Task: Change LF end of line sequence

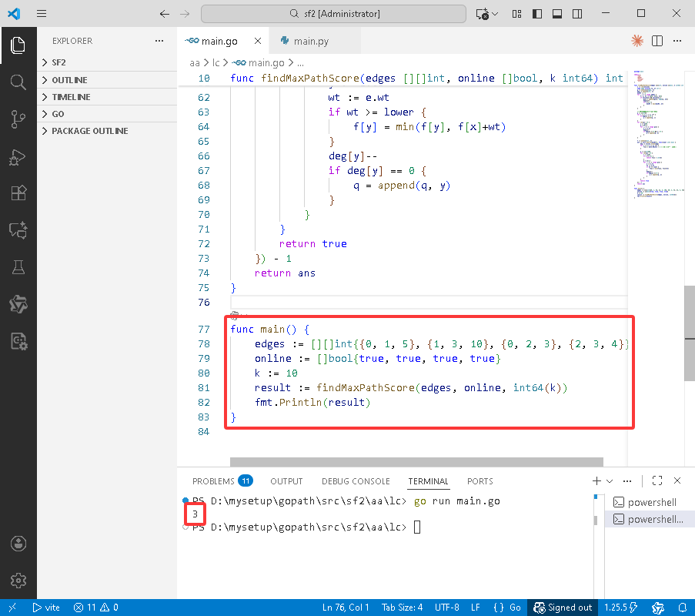Action: pos(475,607)
